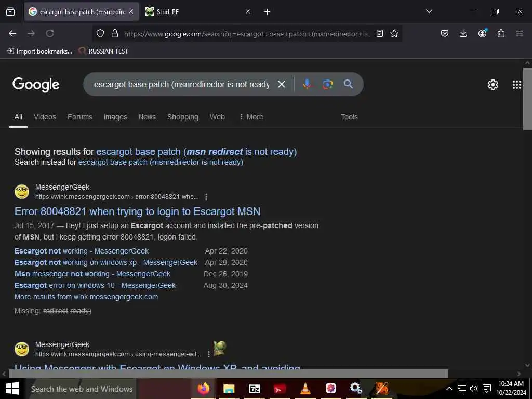The image size is (532, 399).
Task: Open the Google apps grid
Action: pyautogui.click(x=517, y=85)
